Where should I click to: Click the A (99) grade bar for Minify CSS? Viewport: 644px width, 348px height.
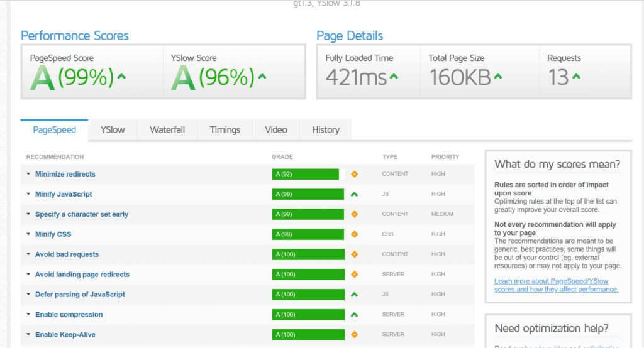[x=308, y=234]
